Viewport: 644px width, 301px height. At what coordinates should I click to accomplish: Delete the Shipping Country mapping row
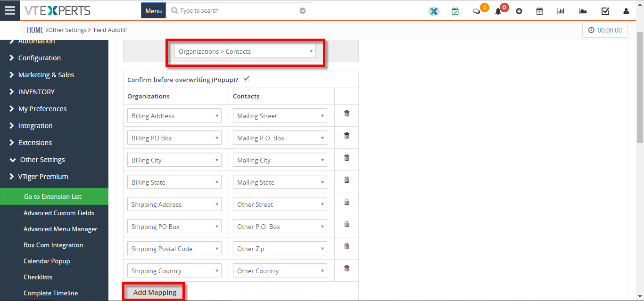pos(347,268)
